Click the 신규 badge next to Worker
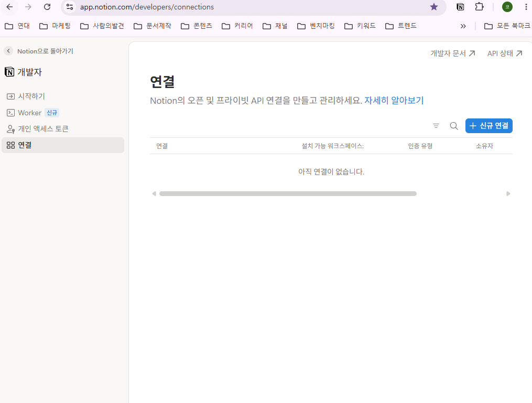Image resolution: width=532 pixels, height=403 pixels. (x=52, y=113)
